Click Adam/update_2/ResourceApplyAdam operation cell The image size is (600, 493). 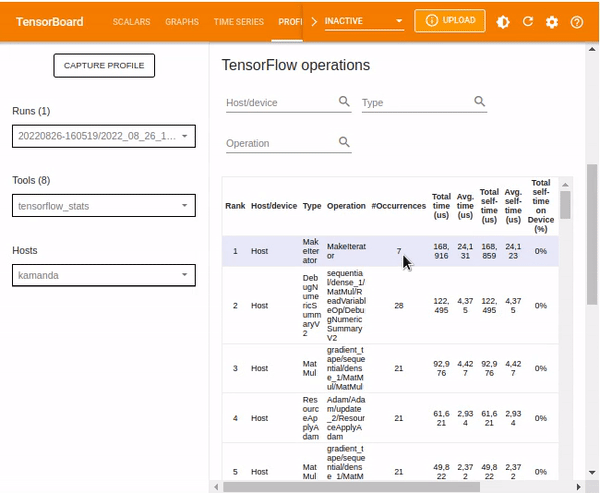pyautogui.click(x=346, y=418)
